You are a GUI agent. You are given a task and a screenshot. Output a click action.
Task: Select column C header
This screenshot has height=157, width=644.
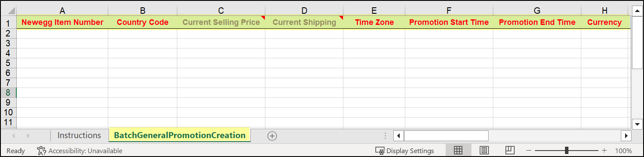[221, 11]
